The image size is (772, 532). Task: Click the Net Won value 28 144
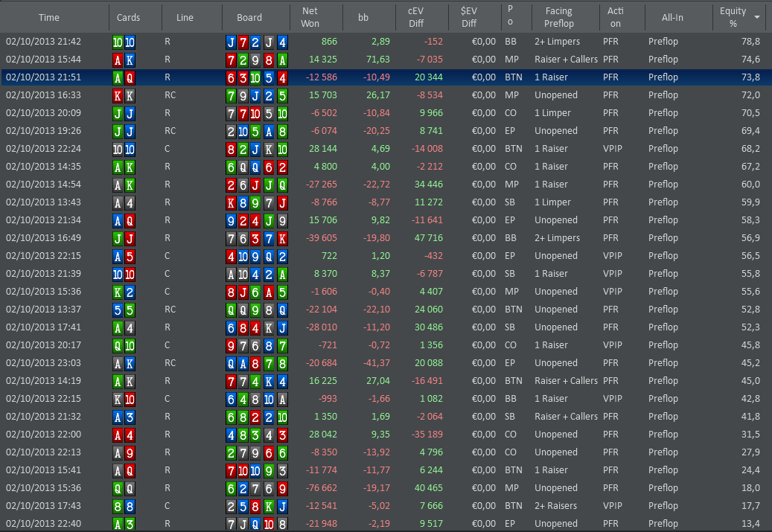click(x=323, y=149)
